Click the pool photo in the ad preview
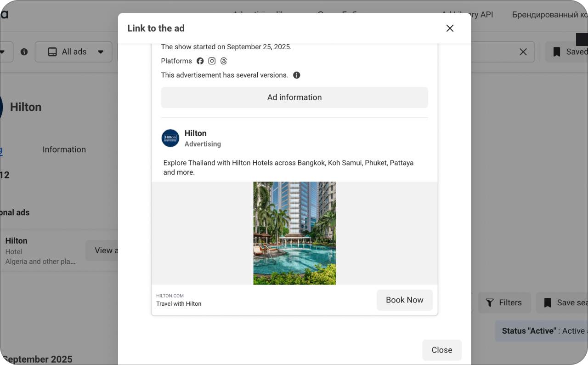588x365 pixels. click(294, 233)
